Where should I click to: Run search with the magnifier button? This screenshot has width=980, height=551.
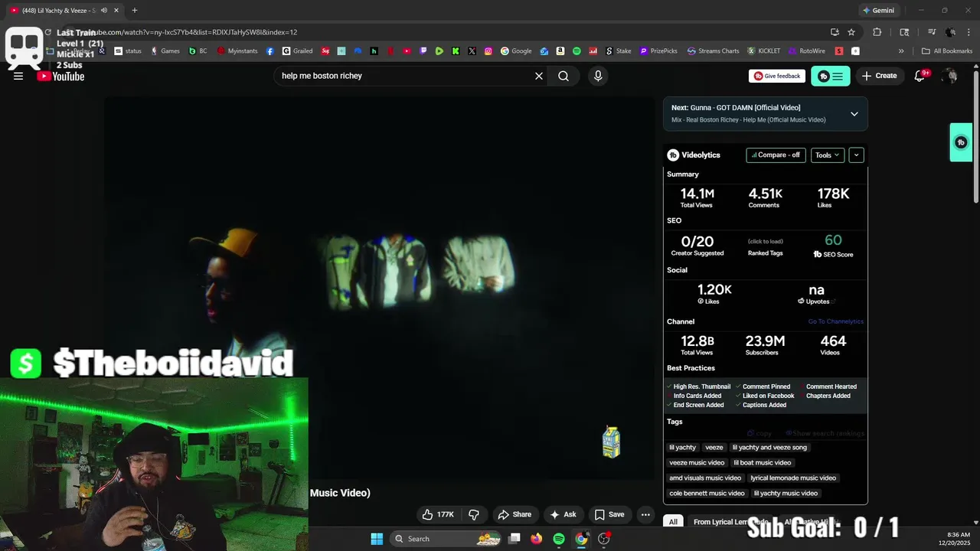click(x=563, y=76)
